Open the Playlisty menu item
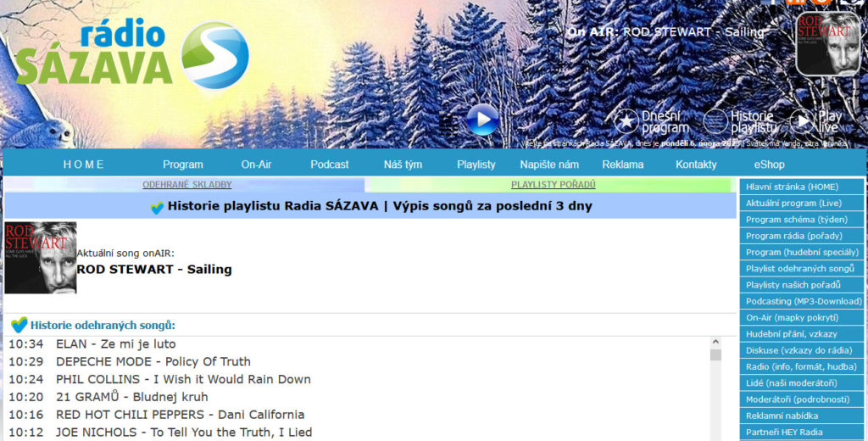This screenshot has height=441, width=868. click(x=476, y=165)
